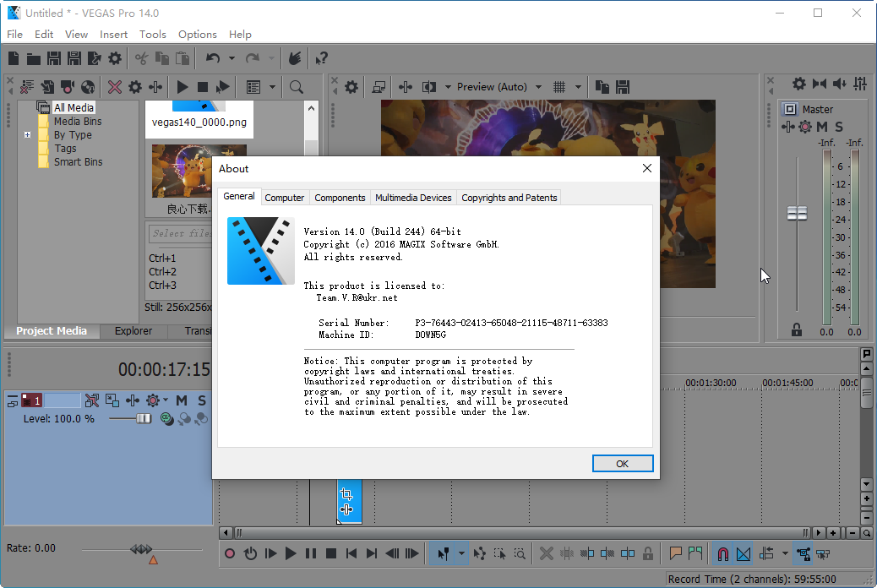Viewport: 877px width, 588px height.
Task: Click the Render As icon in main toolbar
Action: pos(94,58)
